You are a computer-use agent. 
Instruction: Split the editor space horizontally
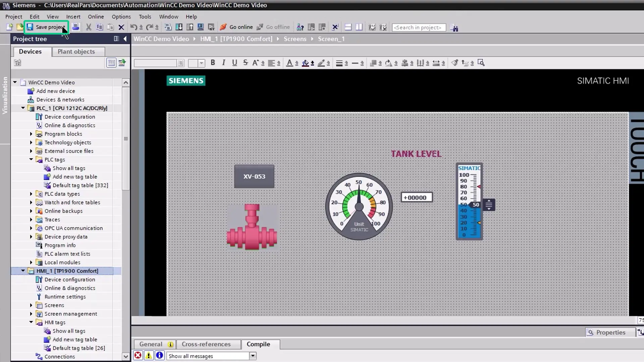348,27
